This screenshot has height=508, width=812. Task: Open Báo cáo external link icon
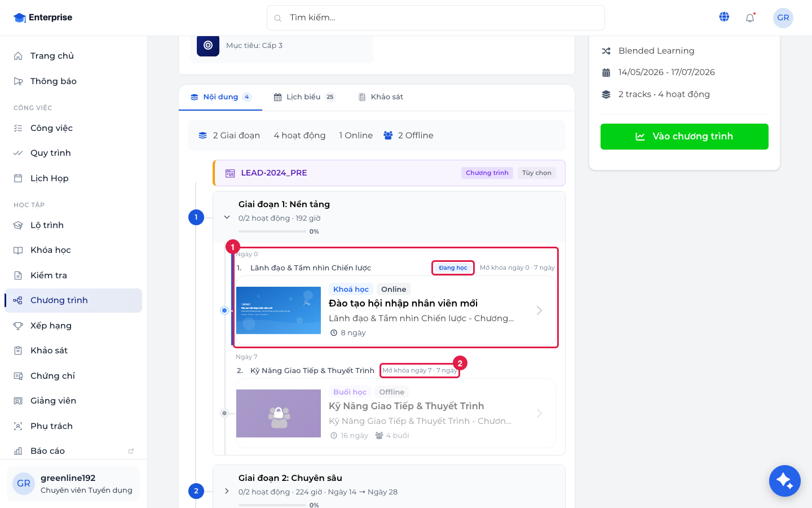[131, 451]
